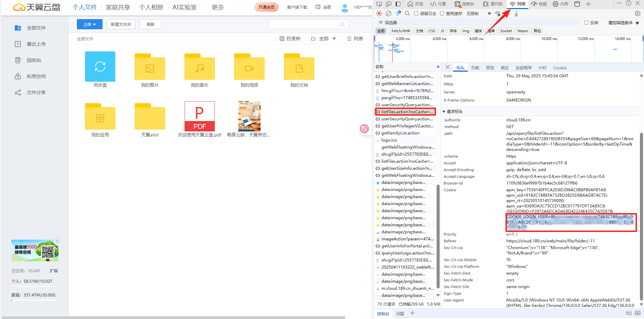This screenshot has height=319, width=644.
Task: Open 回收站 in the sidebar
Action: pos(34,60)
